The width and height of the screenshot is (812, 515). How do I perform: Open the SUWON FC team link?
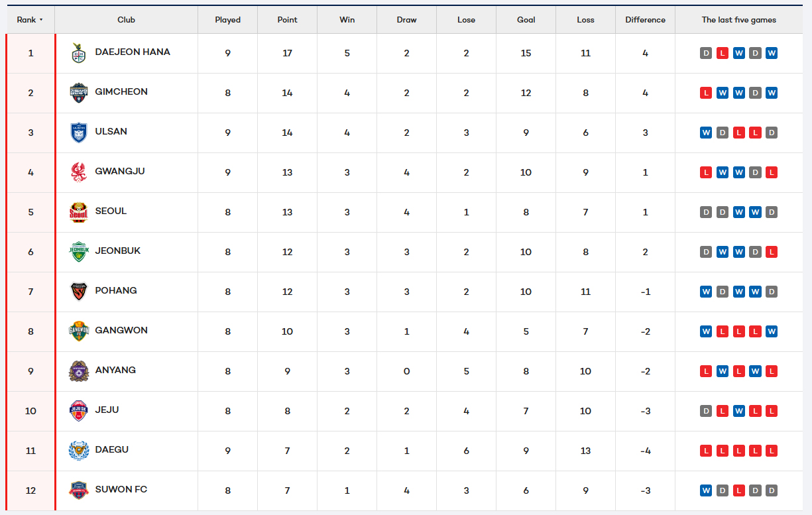(121, 489)
